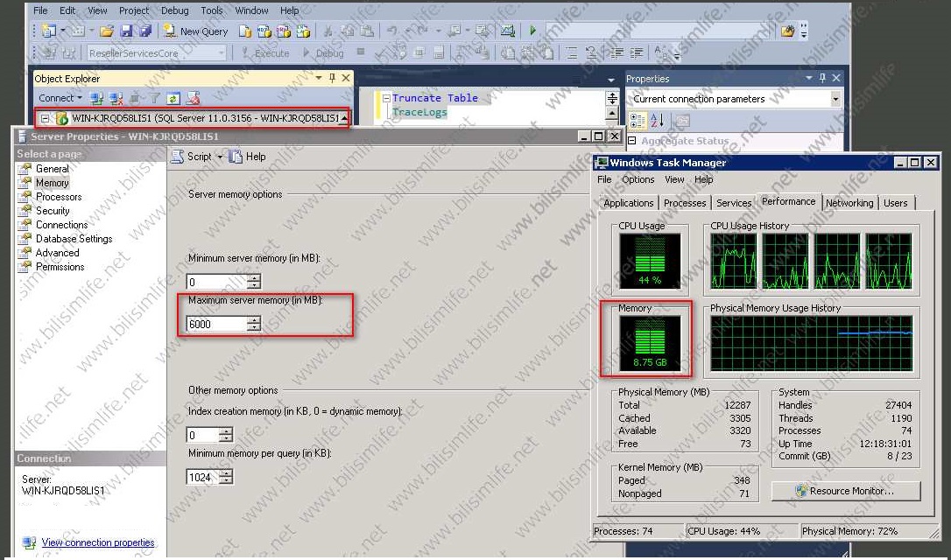
Task: Collapse the Truncate Table code outline
Action: tap(385, 98)
